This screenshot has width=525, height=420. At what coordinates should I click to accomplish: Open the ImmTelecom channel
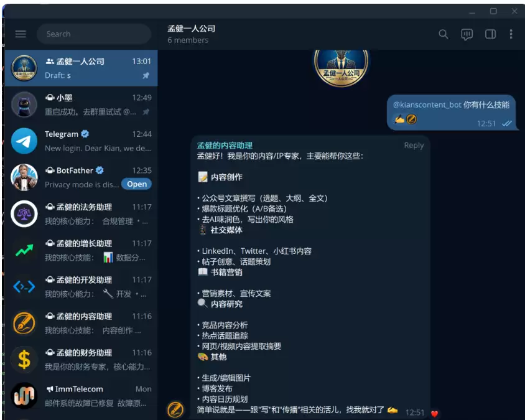coord(81,396)
